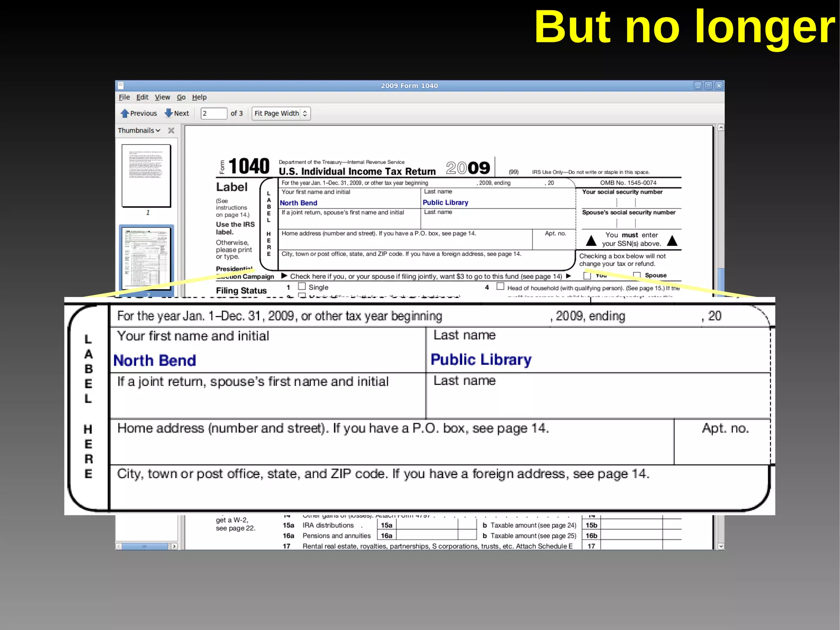This screenshot has width=840, height=630.
Task: Minimize the 2009 Form 1040 window
Action: point(698,85)
